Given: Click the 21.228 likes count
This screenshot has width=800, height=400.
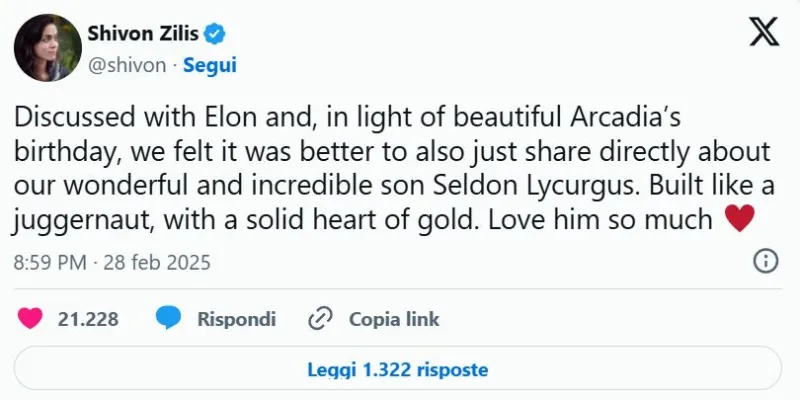Looking at the screenshot, I should 88,320.
